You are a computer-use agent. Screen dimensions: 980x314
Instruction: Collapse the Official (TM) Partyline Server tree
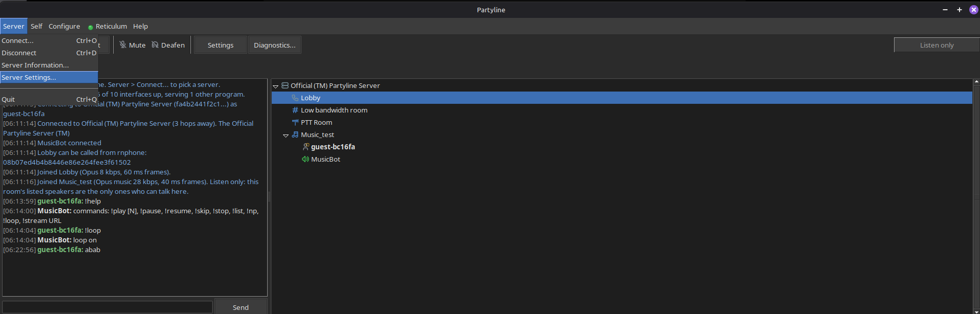pos(276,86)
